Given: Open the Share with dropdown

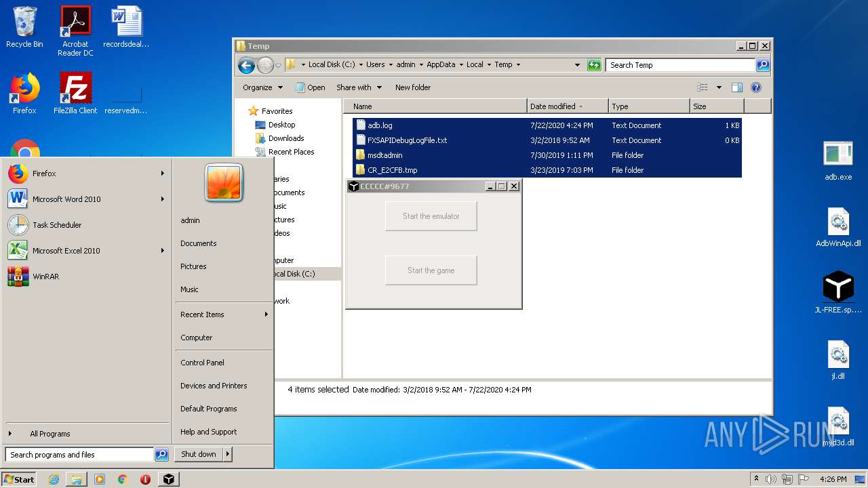Looking at the screenshot, I should 359,87.
